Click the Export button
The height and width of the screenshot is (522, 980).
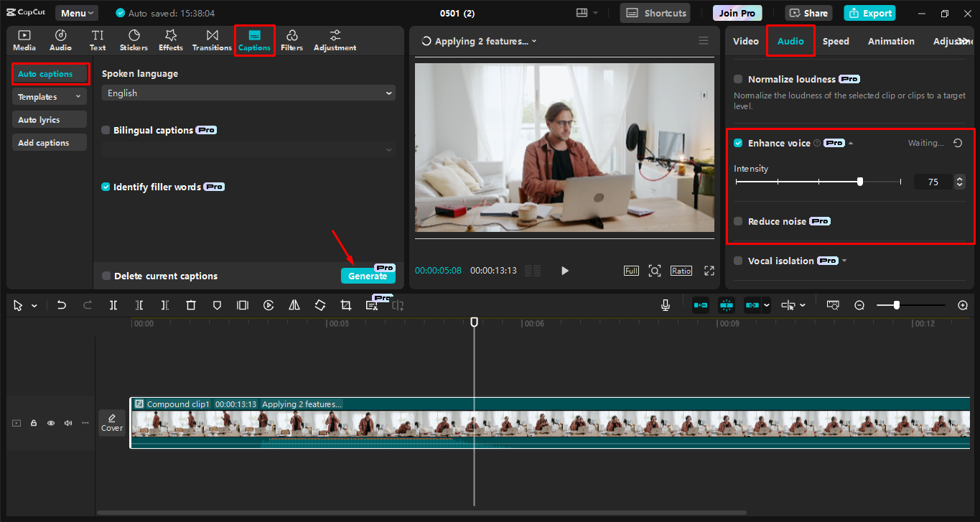click(x=869, y=12)
